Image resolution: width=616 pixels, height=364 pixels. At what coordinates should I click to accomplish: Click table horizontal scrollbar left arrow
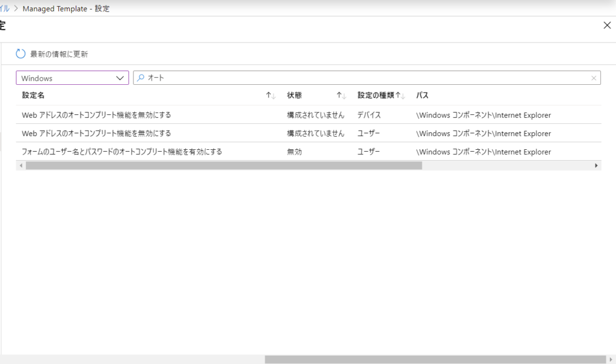tap(21, 165)
